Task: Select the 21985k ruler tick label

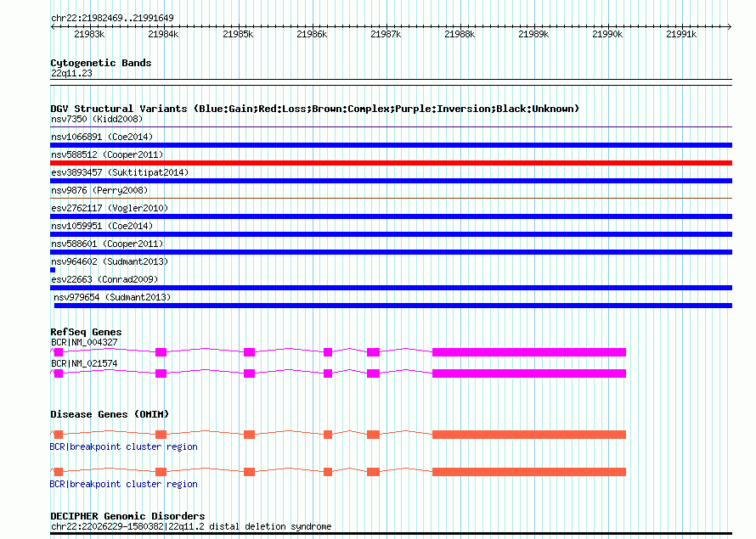Action: click(238, 34)
